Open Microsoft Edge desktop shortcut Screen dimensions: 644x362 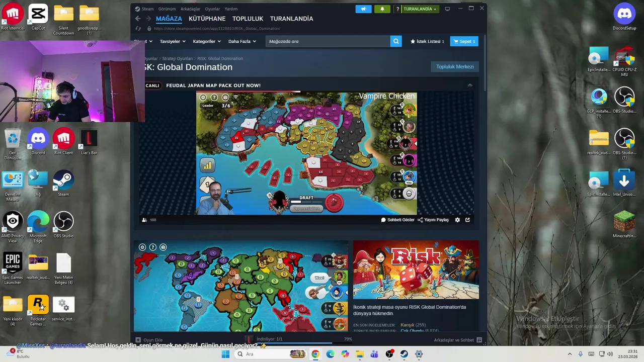point(38,227)
